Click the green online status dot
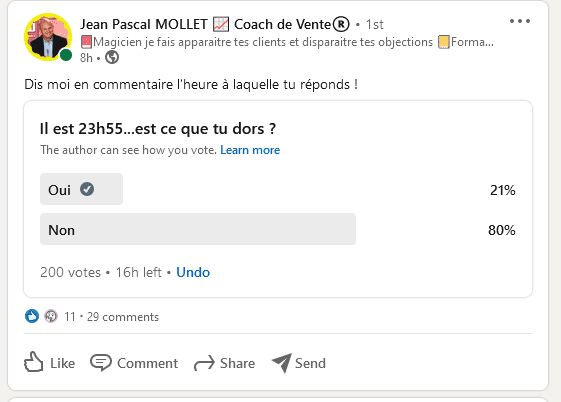The height and width of the screenshot is (402, 561). [x=66, y=55]
